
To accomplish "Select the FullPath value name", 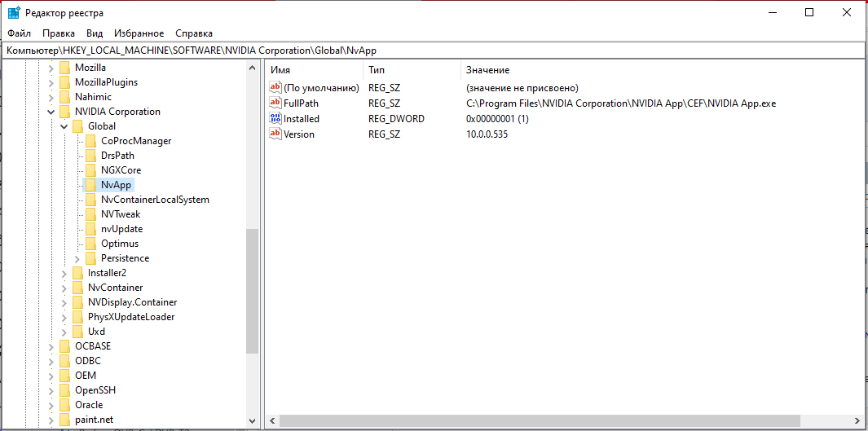I will [301, 103].
